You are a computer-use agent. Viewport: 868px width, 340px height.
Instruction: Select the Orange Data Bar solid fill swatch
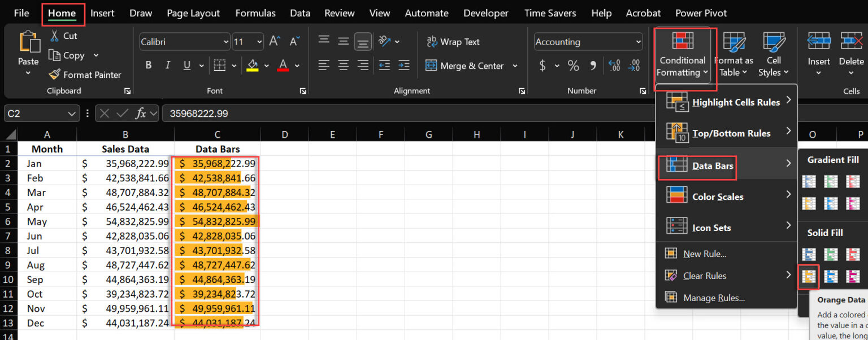809,276
